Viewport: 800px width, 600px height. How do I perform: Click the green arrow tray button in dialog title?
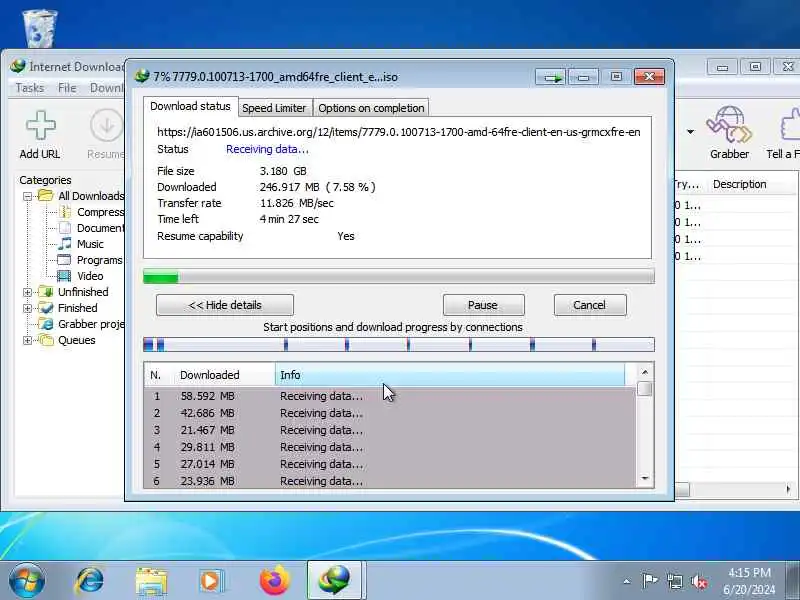551,77
